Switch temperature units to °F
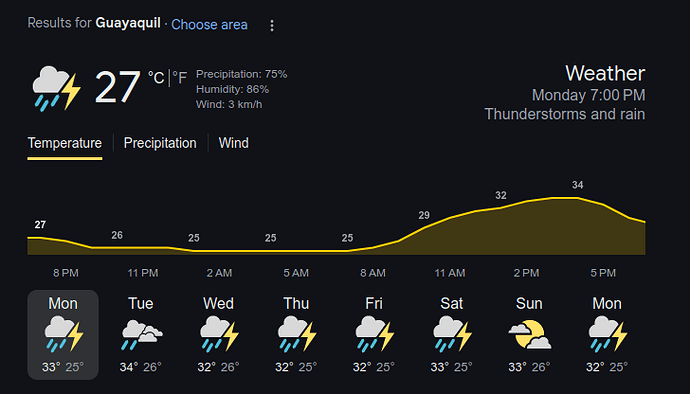This screenshot has height=394, width=690. [x=180, y=78]
